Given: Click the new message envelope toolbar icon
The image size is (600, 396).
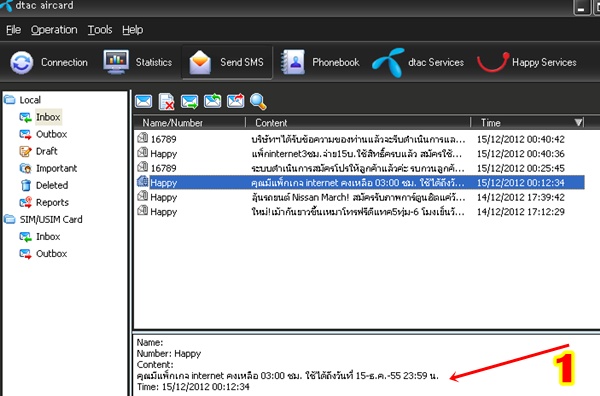Looking at the screenshot, I should tap(143, 102).
